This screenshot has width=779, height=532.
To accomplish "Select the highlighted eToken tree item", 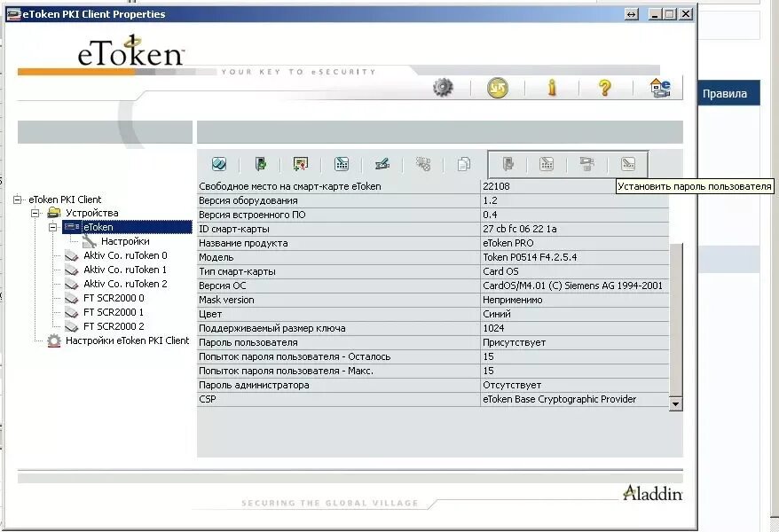I will pyautogui.click(x=127, y=227).
